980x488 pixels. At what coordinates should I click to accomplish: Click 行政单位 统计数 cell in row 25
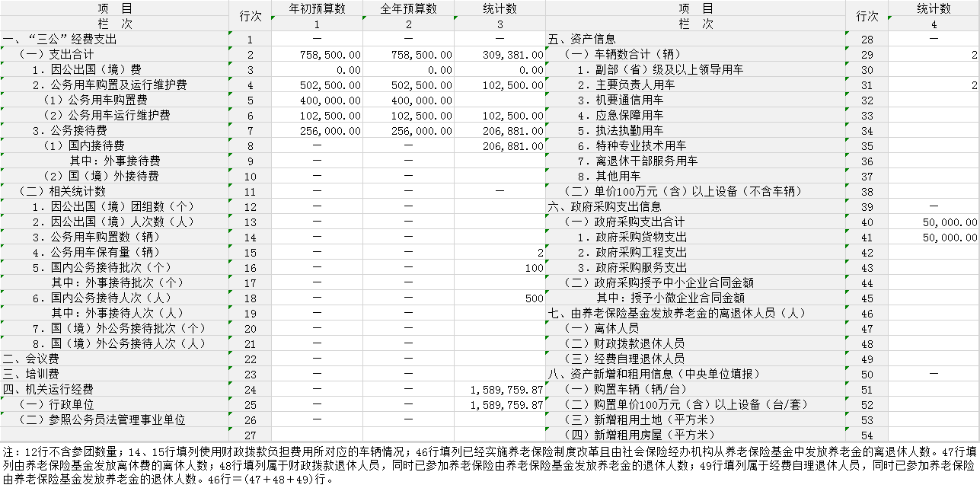tap(500, 405)
